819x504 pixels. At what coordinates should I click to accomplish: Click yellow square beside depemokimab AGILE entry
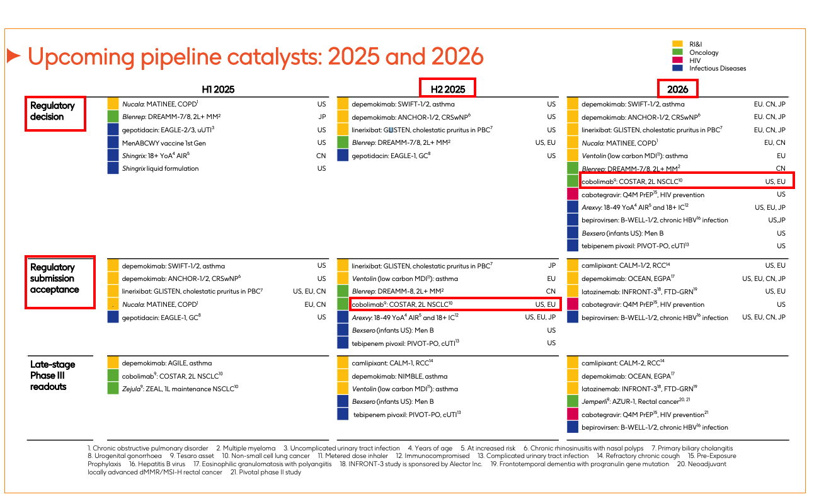(113, 363)
